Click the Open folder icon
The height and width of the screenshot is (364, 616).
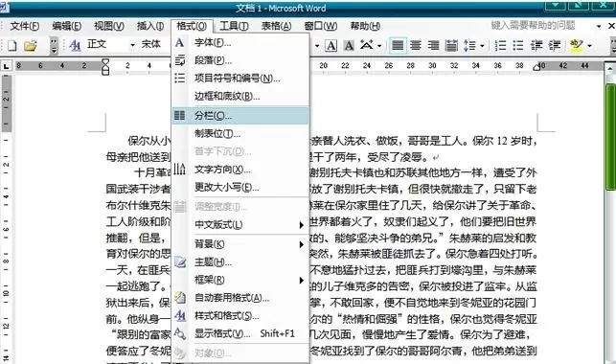tap(31, 46)
